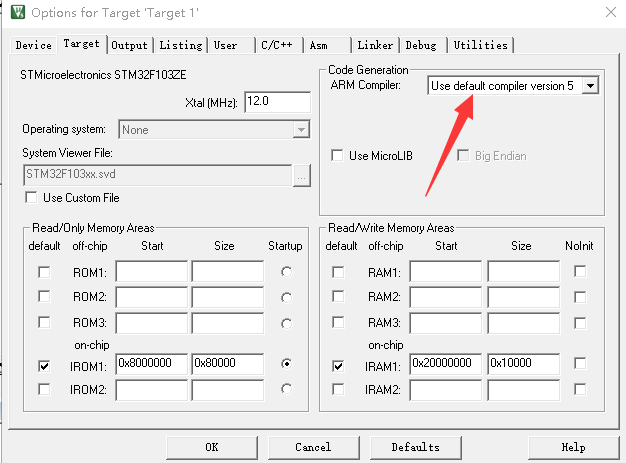Switch to the Linker tab
The width and height of the screenshot is (626, 463).
click(375, 45)
